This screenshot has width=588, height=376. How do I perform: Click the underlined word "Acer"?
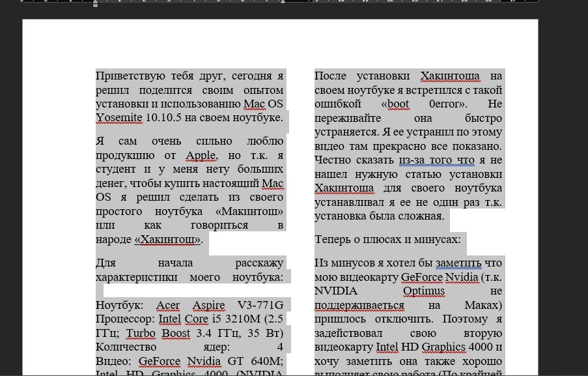coord(168,305)
